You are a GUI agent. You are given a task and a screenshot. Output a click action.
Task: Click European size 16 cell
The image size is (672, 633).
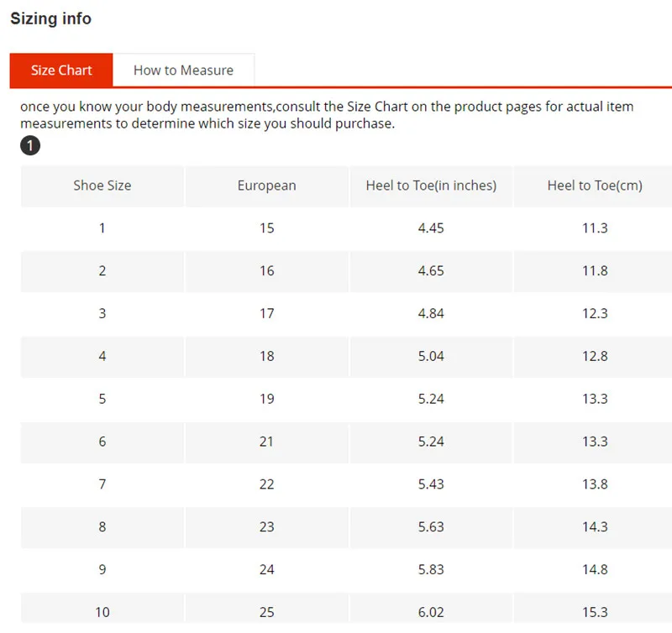point(266,271)
